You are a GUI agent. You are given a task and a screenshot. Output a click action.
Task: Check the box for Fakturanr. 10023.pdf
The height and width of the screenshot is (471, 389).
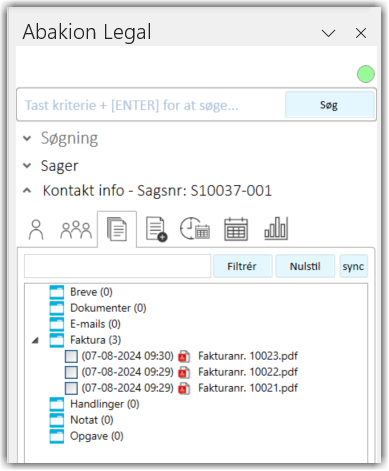point(71,356)
